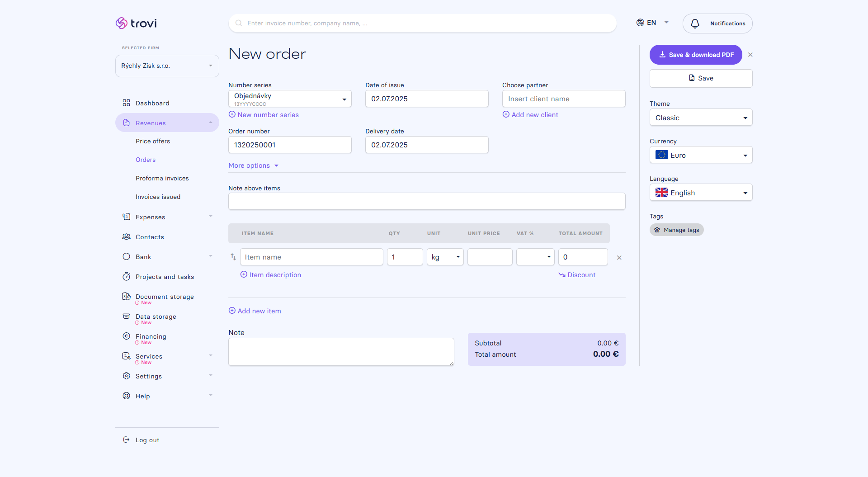
Task: Click the reorder arrows beside item row
Action: (233, 257)
